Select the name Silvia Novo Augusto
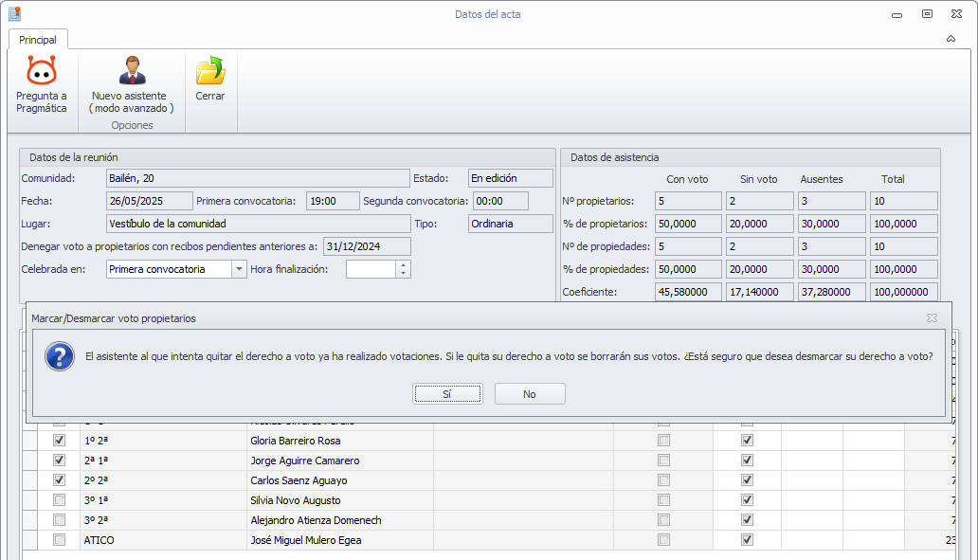978x560 pixels. 296,500
